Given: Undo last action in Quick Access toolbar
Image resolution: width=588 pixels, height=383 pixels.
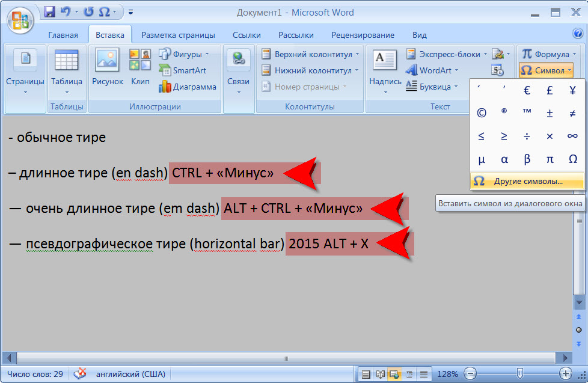Looking at the screenshot, I should 66,11.
